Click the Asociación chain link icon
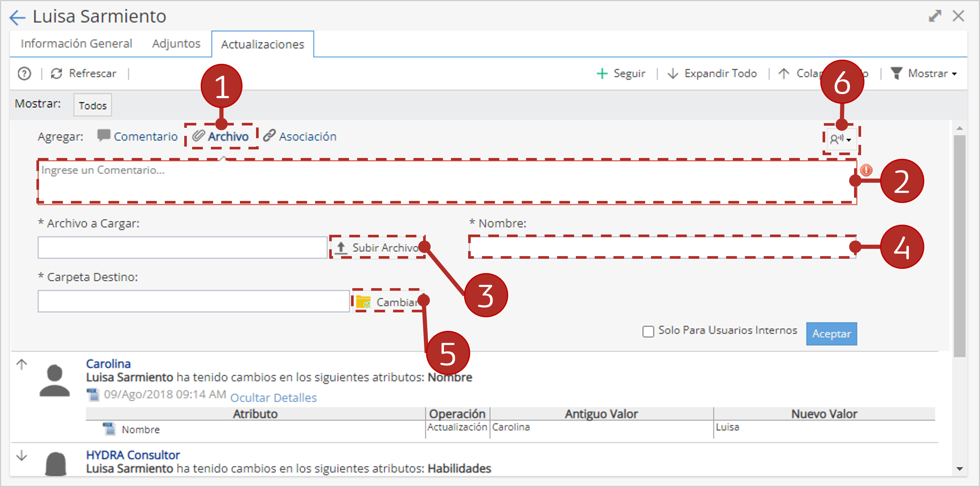980x487 pixels. click(x=269, y=135)
